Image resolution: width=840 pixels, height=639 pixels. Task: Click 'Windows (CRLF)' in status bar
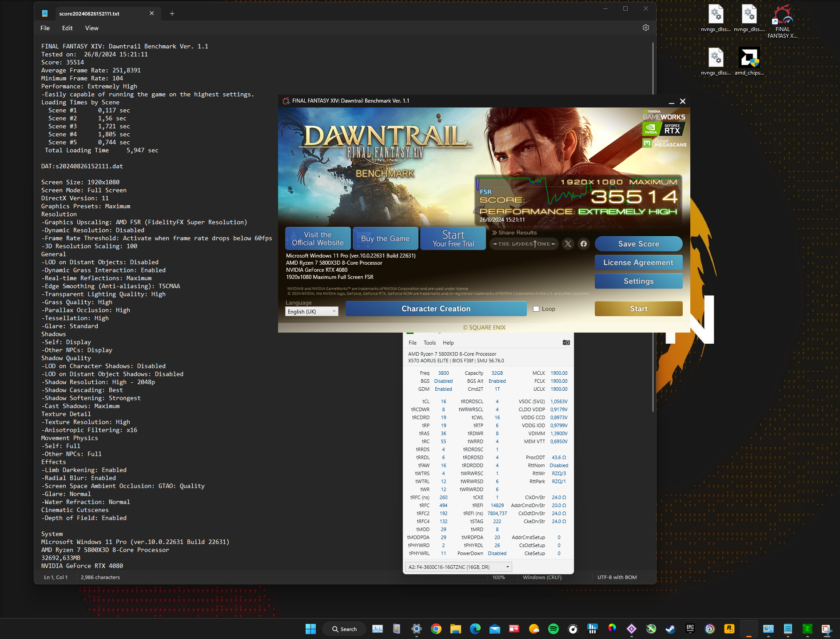542,577
